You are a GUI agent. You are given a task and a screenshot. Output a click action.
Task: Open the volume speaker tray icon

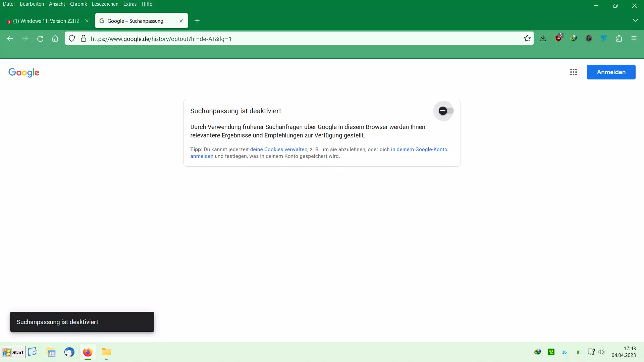click(601, 352)
